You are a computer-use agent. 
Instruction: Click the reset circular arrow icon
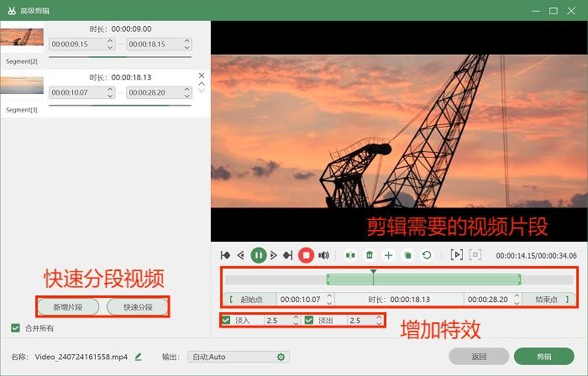(x=427, y=254)
